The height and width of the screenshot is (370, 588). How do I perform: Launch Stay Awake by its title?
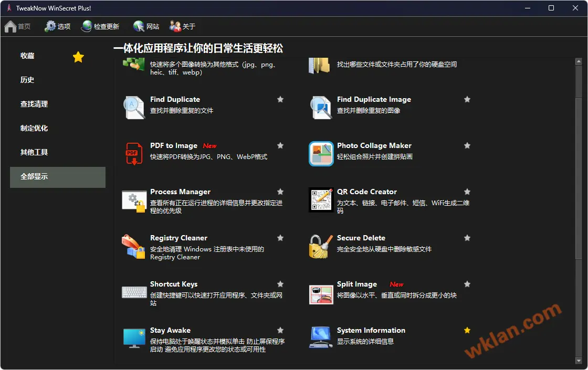click(170, 330)
